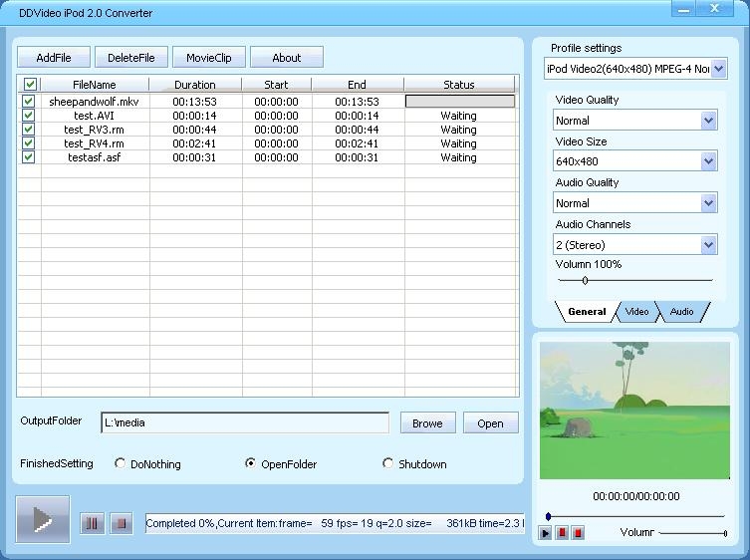Select the test_RV3.rm filename

(x=94, y=130)
